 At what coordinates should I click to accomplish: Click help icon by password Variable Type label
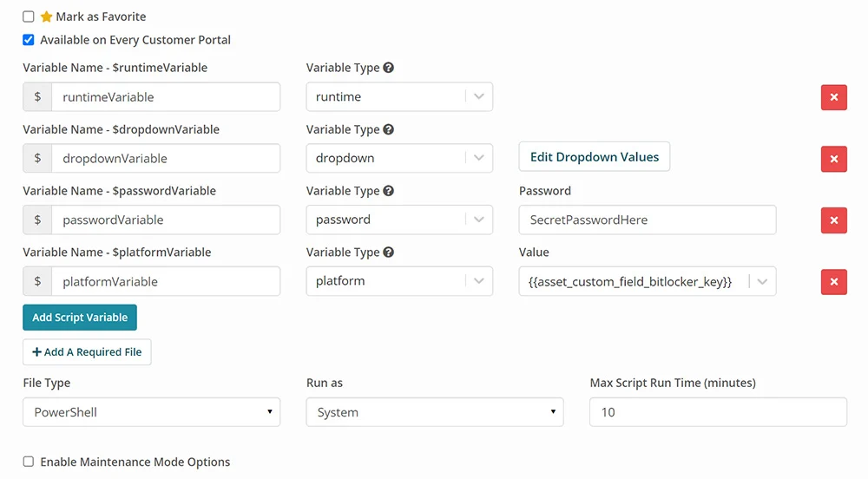click(389, 191)
